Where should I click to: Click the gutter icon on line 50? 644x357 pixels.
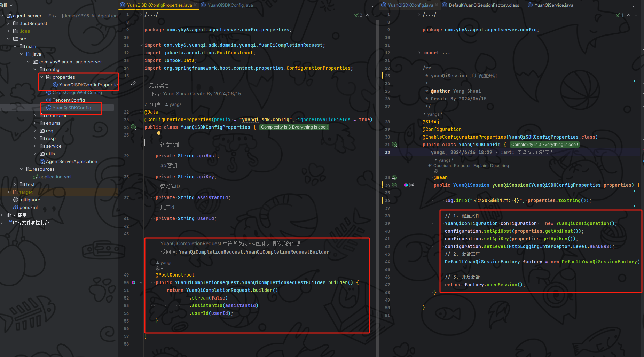pos(134,282)
